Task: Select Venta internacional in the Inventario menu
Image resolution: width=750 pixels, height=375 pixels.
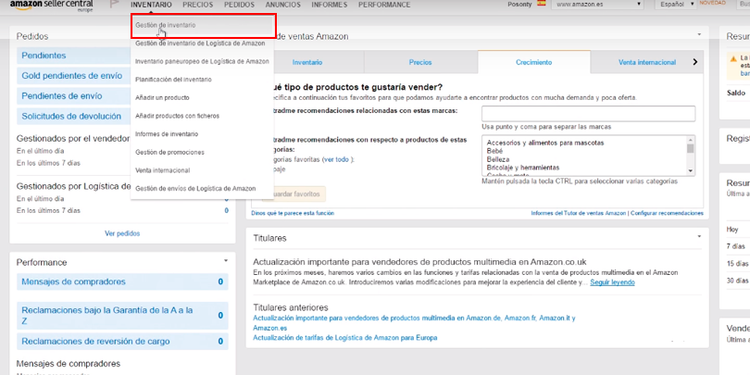Action: [x=162, y=170]
